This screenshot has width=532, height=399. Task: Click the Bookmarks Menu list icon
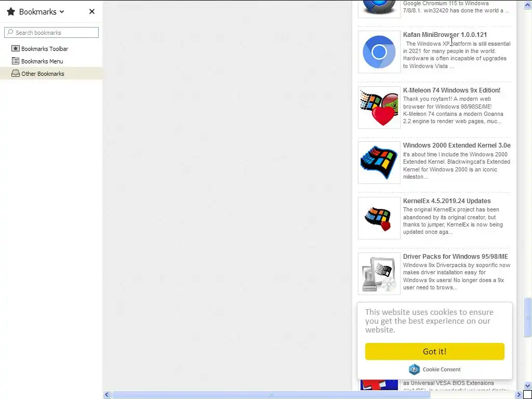click(x=15, y=61)
